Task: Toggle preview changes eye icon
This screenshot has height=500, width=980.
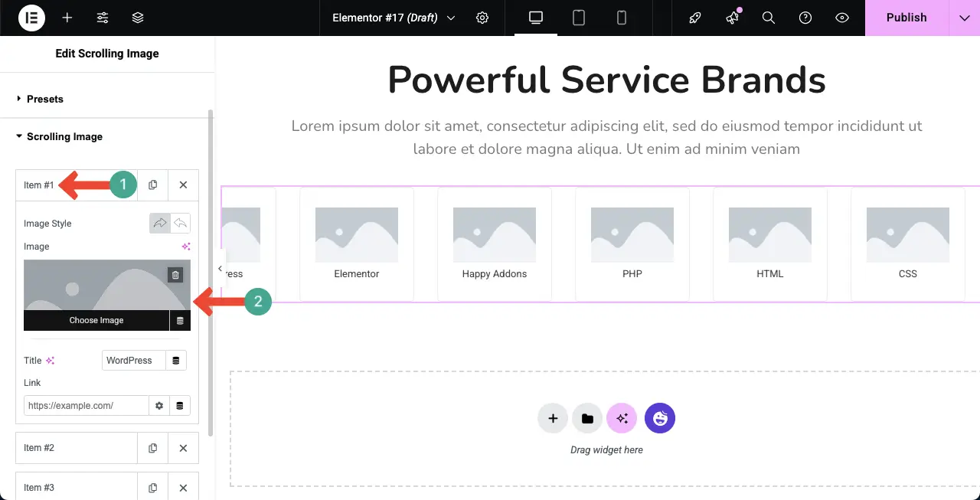Action: pyautogui.click(x=842, y=18)
